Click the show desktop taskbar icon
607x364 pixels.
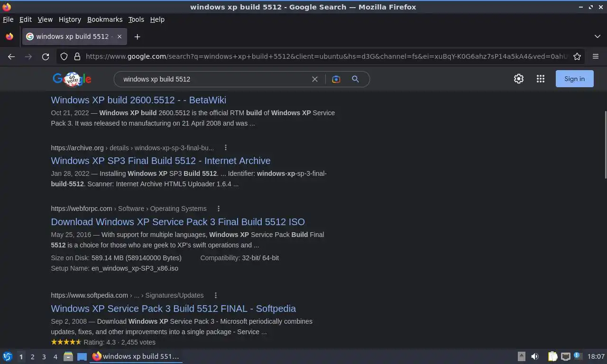tap(82, 356)
